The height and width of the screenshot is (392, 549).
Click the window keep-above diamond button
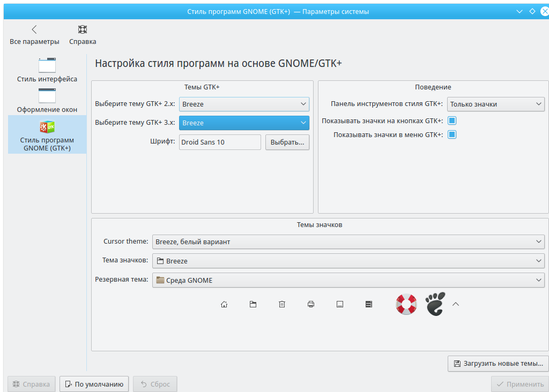(x=532, y=12)
